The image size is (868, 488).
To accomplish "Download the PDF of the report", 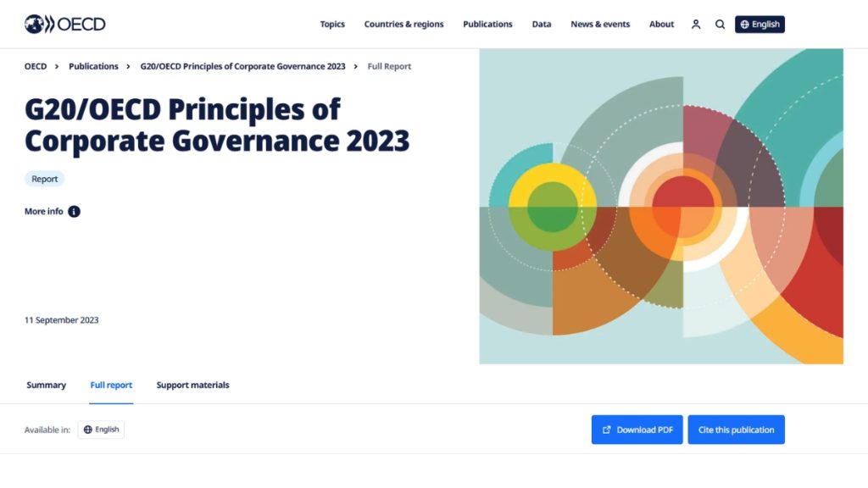I will (x=637, y=430).
